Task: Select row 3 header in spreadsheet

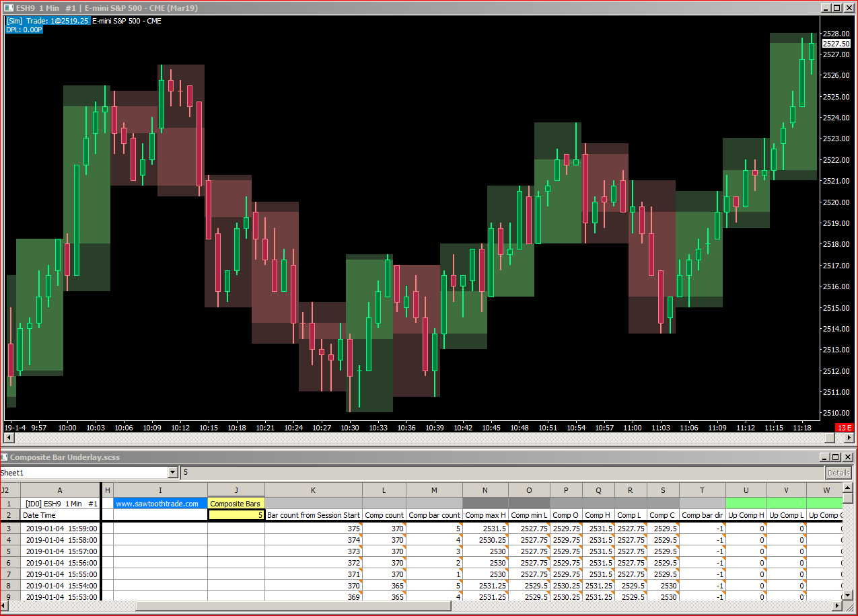Action: 10,528
